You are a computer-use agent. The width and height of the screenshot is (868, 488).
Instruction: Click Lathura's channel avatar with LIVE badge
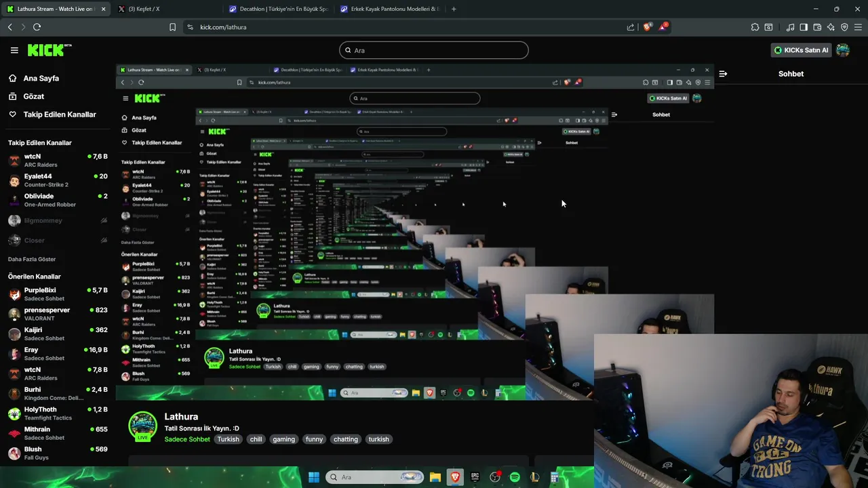pos(142,427)
